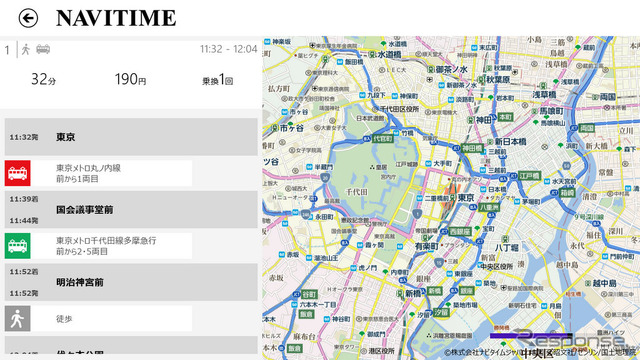Click the 乗換1回 transfer count
Image resolution: width=640 pixels, height=360 pixels.
pos(218,80)
